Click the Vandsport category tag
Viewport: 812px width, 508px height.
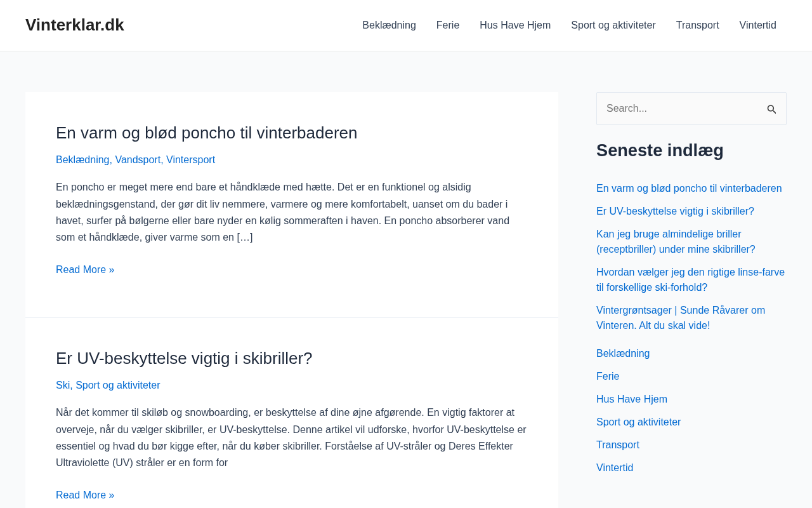(138, 160)
